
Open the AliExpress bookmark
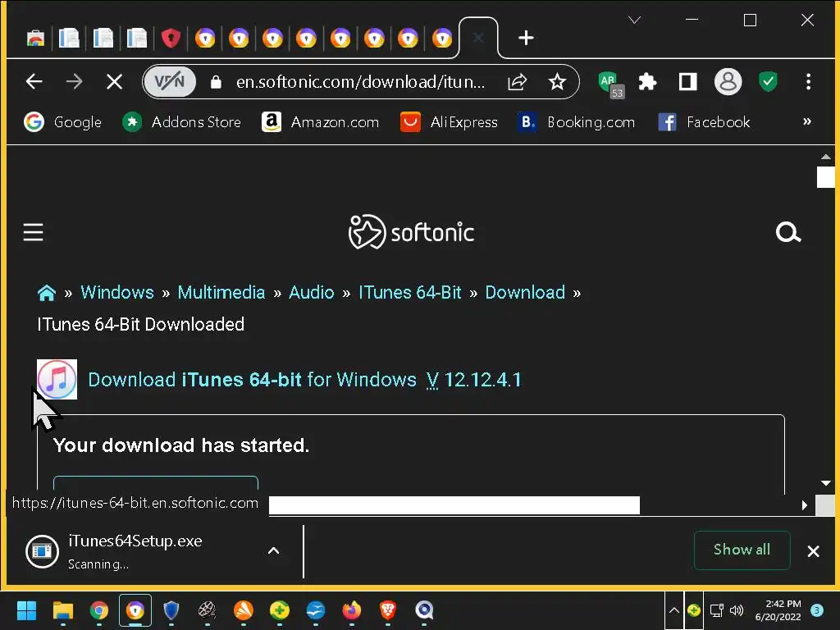[449, 122]
